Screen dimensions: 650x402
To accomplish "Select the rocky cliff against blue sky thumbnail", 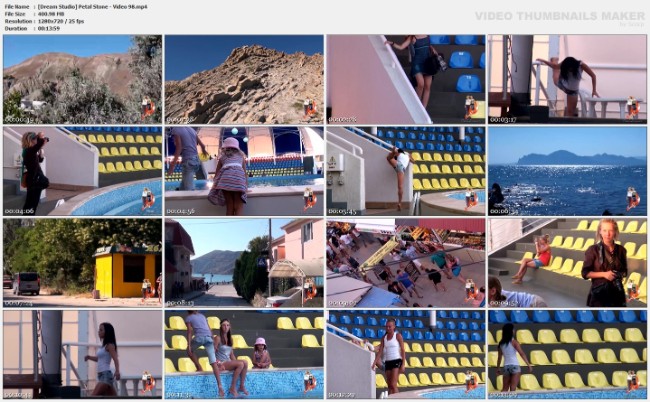I will coord(244,79).
